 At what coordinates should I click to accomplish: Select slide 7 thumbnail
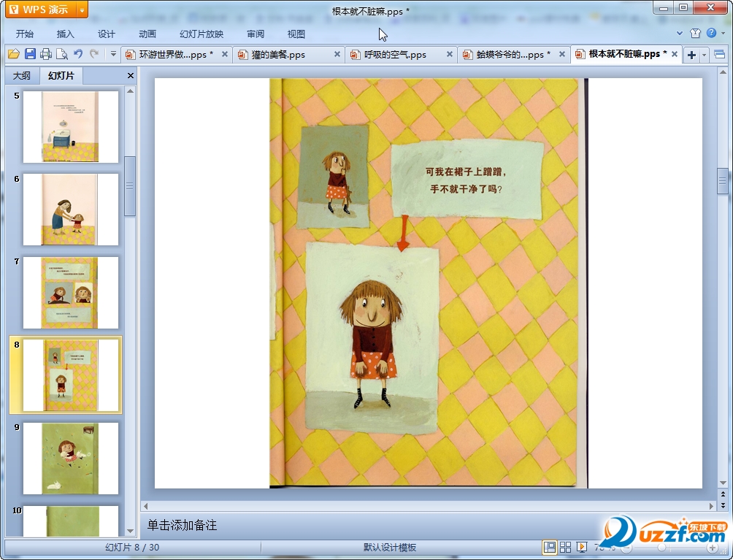pos(71,293)
